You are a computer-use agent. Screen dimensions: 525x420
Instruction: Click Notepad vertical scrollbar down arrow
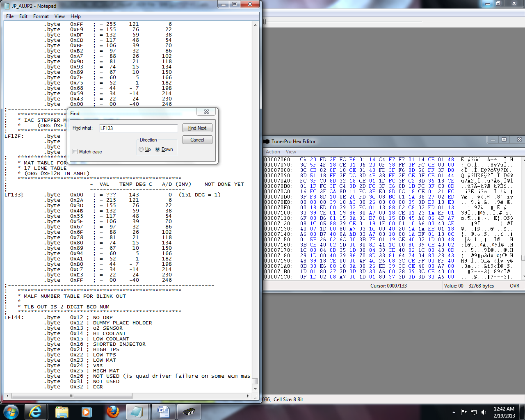click(x=255, y=388)
